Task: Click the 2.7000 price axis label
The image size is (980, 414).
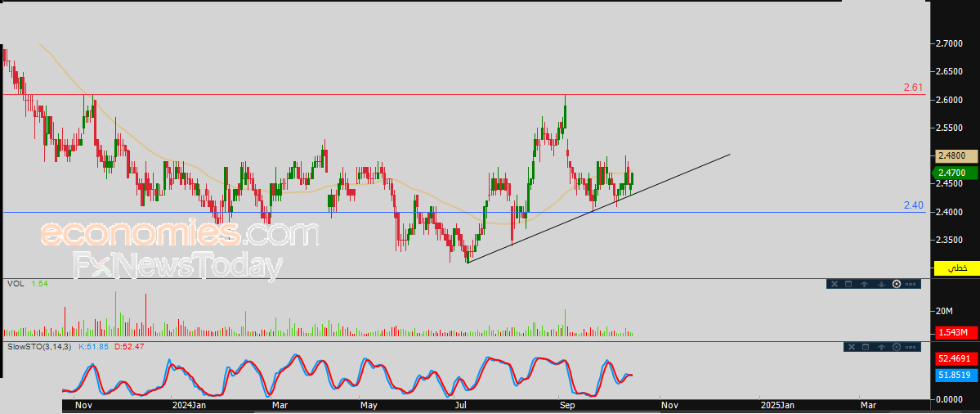Action: click(x=949, y=44)
